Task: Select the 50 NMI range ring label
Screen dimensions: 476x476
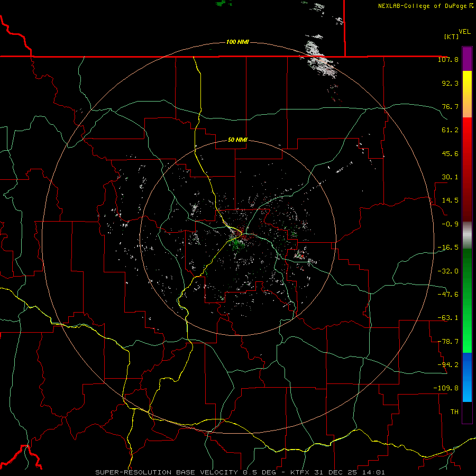Action: [x=237, y=140]
